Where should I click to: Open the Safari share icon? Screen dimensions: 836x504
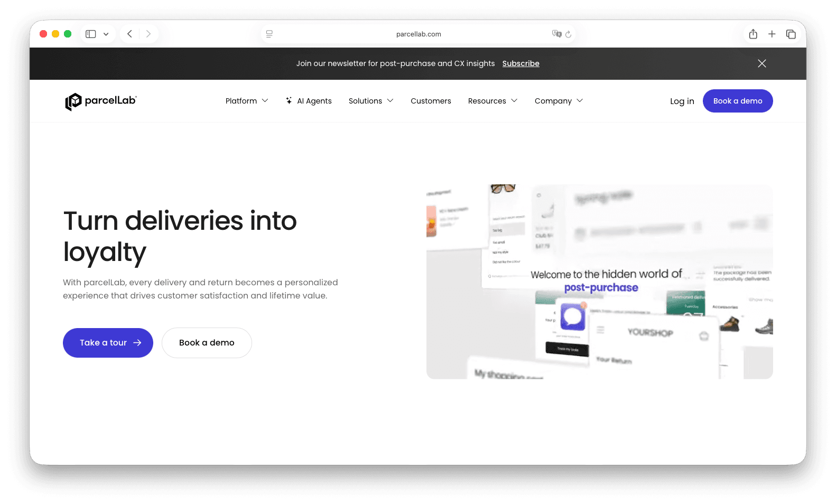pos(753,34)
